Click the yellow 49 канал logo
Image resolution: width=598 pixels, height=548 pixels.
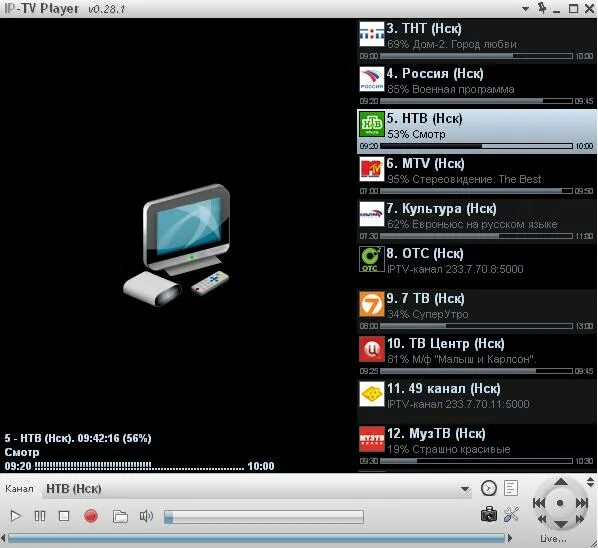tap(371, 394)
